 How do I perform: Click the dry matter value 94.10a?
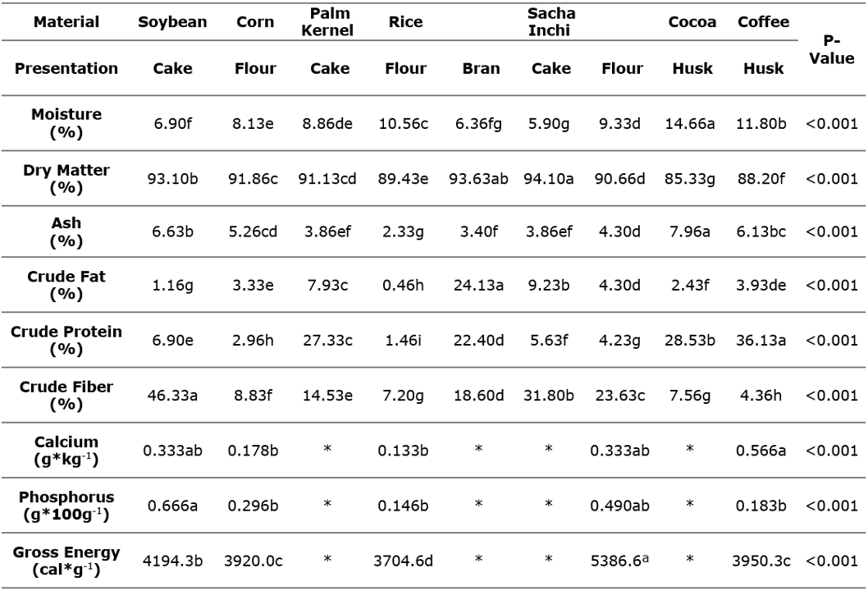[x=550, y=179]
